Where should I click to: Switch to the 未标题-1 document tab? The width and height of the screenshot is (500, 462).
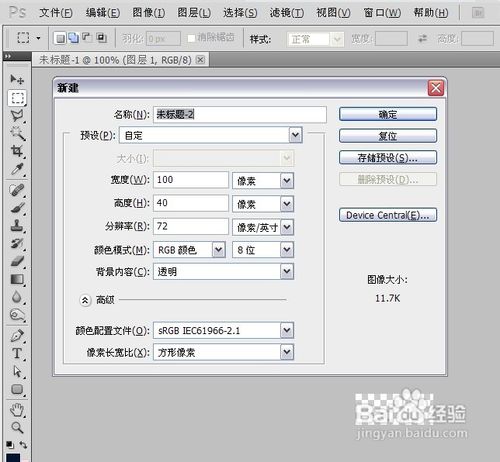(x=115, y=60)
